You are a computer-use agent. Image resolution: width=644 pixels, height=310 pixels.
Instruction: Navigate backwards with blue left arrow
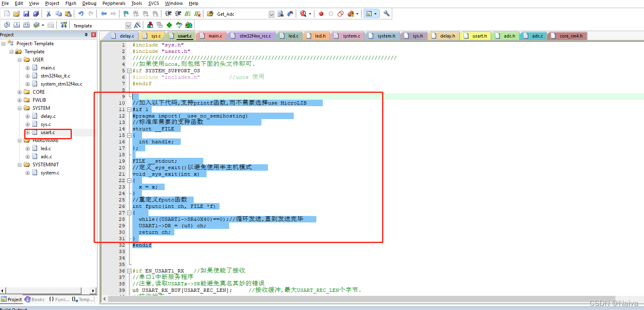pos(104,14)
